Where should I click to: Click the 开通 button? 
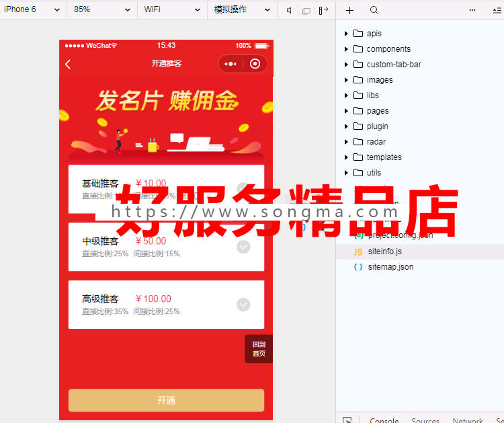(x=166, y=400)
